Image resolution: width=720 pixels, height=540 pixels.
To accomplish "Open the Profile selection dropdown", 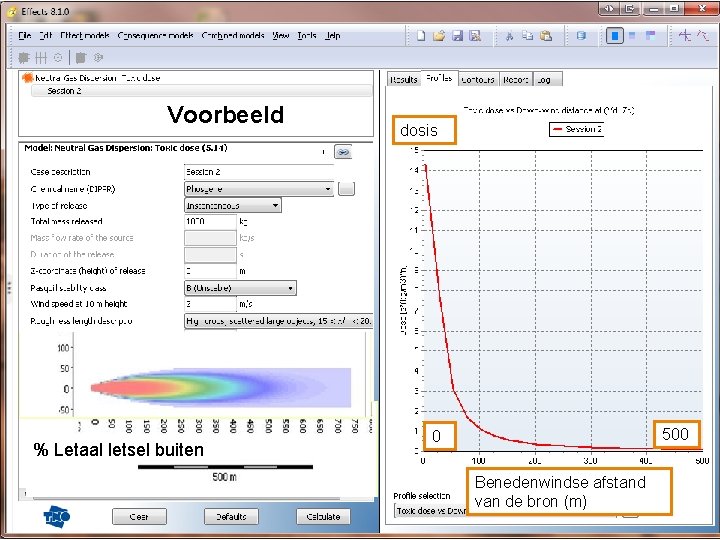I will [431, 511].
